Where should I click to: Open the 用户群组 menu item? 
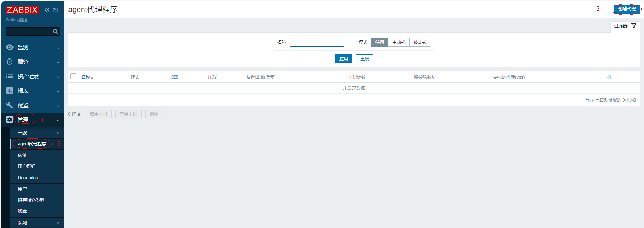(27, 166)
